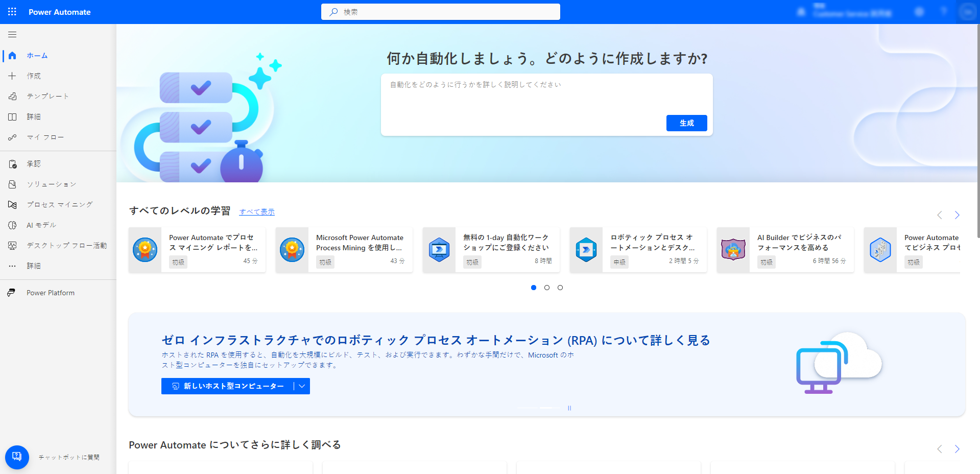The width and height of the screenshot is (980, 474).
Task: Click the magnifier icon in search box
Action: pos(333,12)
